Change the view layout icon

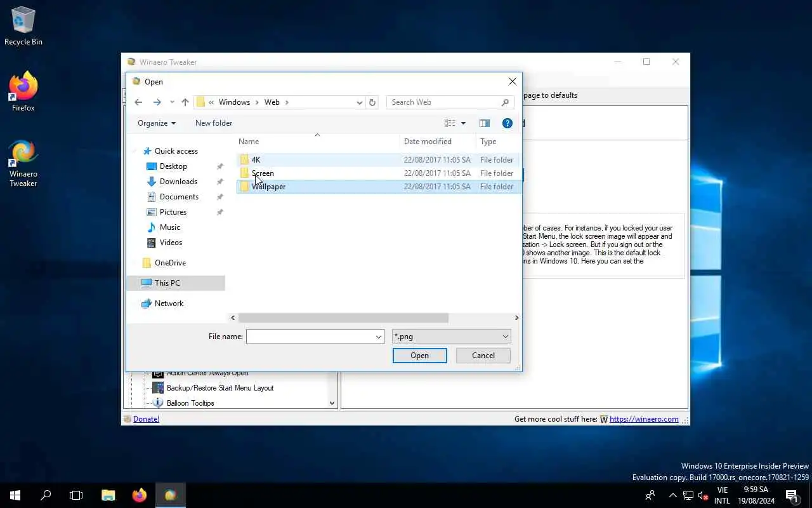[x=450, y=123]
